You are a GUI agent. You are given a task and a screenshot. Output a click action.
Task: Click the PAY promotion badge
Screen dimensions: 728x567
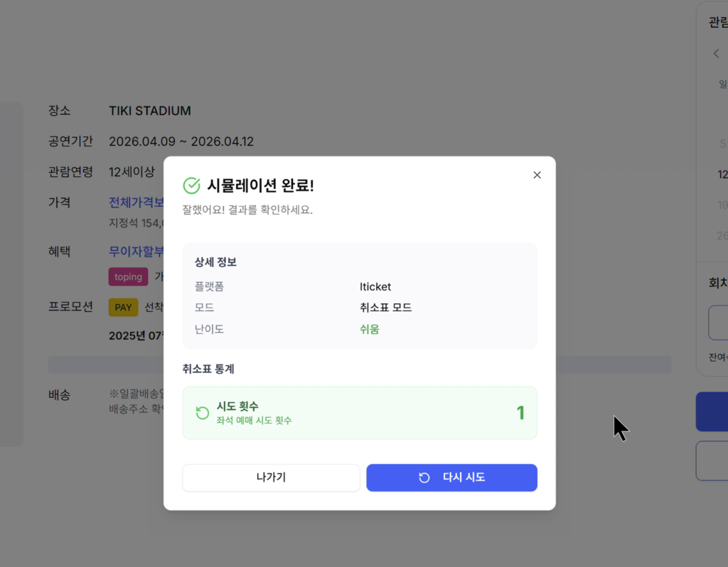[x=123, y=308]
